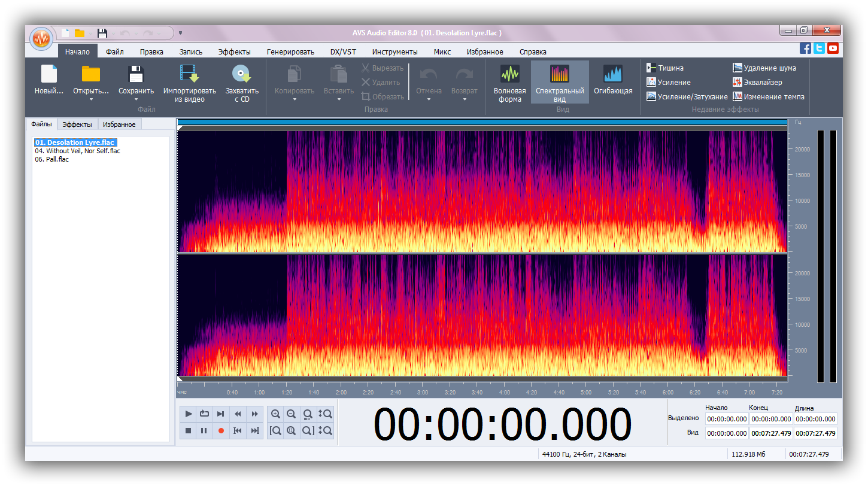Click the AVS Audio Editor application orb
Screen dimensions: 868x486
(x=41, y=38)
